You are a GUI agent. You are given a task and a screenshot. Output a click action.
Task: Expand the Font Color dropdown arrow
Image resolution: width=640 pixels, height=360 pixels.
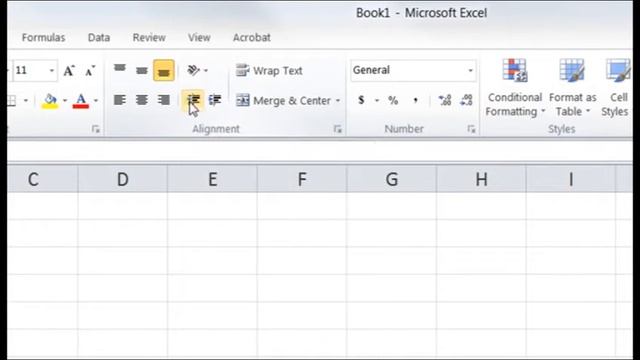pos(96,101)
